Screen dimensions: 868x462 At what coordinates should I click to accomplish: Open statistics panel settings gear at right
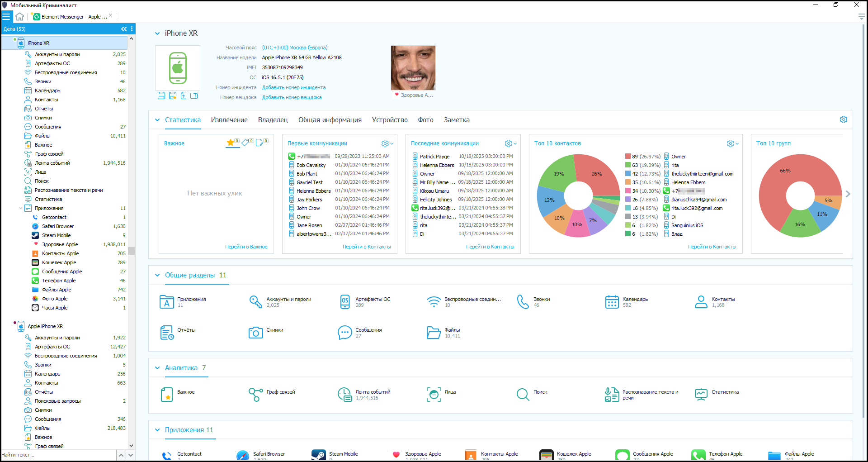click(x=844, y=119)
